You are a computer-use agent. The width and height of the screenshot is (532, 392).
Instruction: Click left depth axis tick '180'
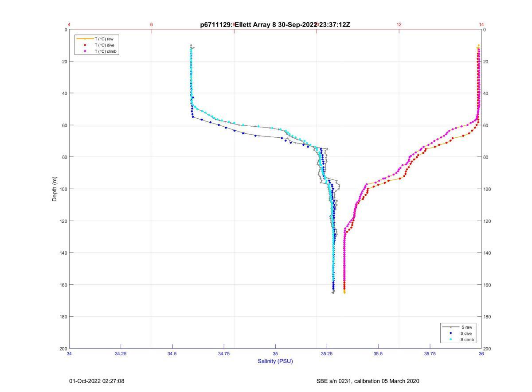(x=63, y=317)
